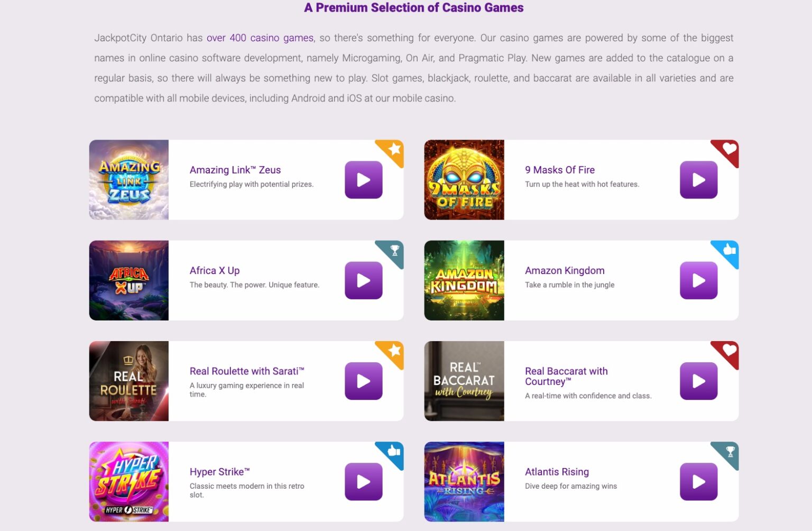Click thumbs-up badge on Amazon Kingdom card

(x=730, y=250)
